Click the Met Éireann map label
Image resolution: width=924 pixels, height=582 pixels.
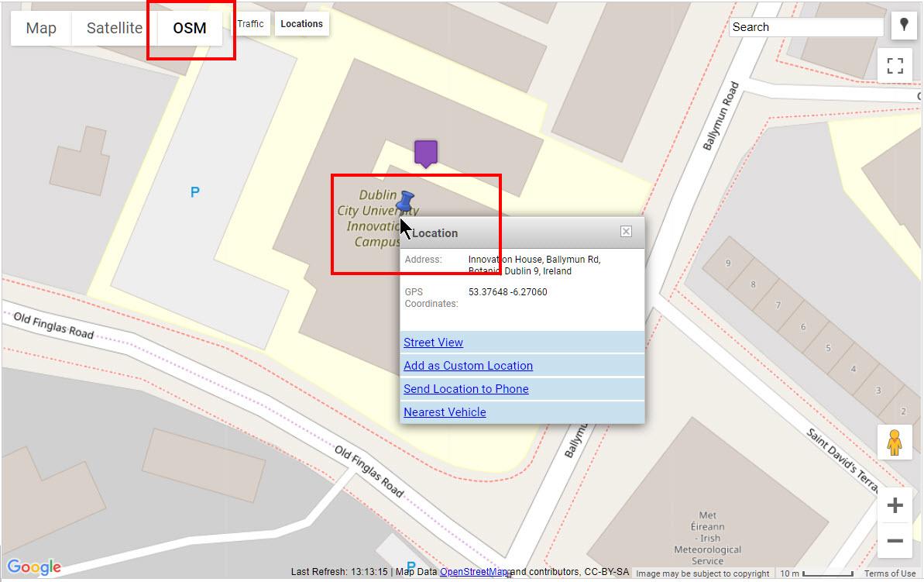(707, 538)
